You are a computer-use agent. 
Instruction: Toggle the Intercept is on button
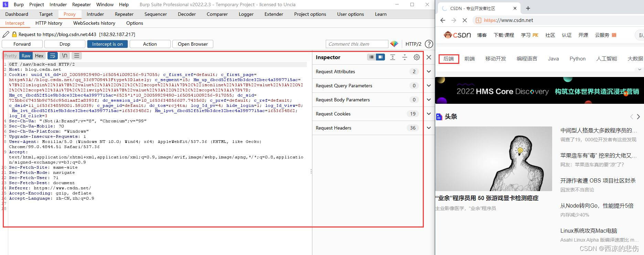(x=107, y=44)
